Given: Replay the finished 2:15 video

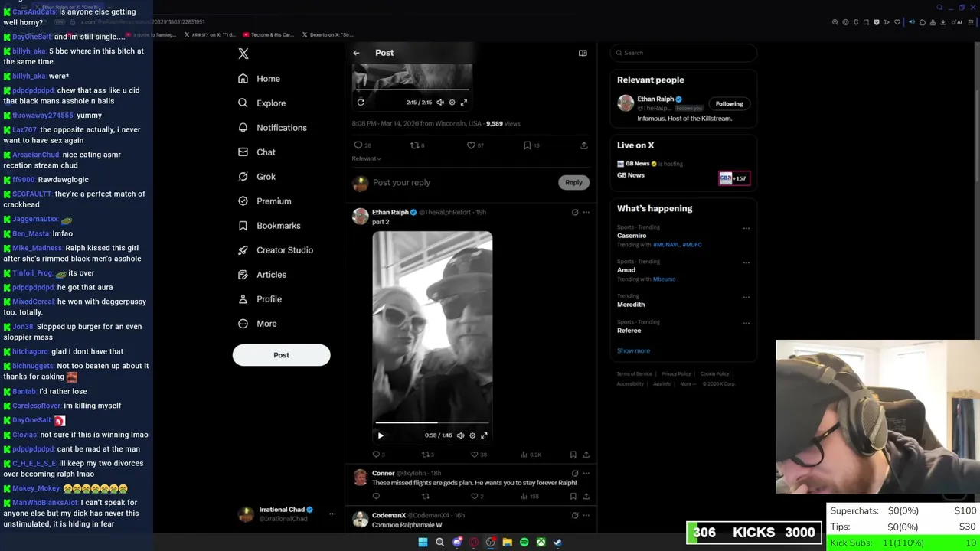Looking at the screenshot, I should [x=361, y=102].
